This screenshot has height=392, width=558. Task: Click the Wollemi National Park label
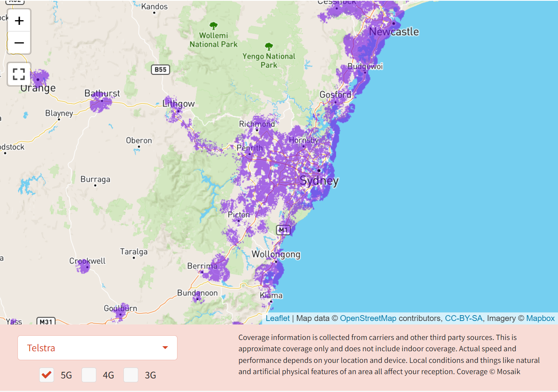214,40
